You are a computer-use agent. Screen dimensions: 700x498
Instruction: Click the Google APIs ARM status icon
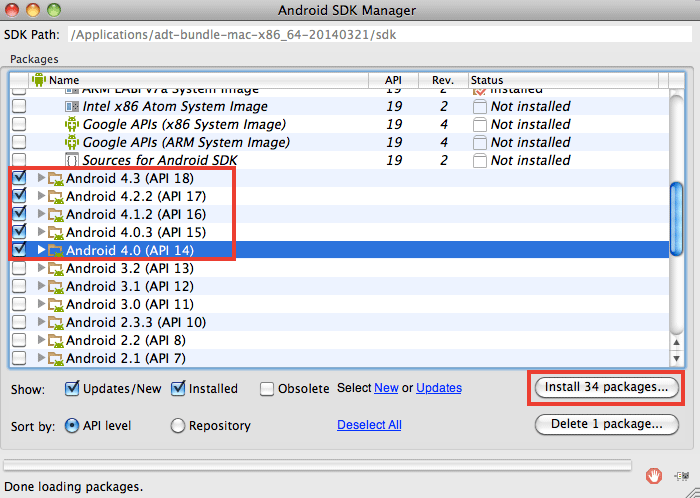[x=479, y=143]
